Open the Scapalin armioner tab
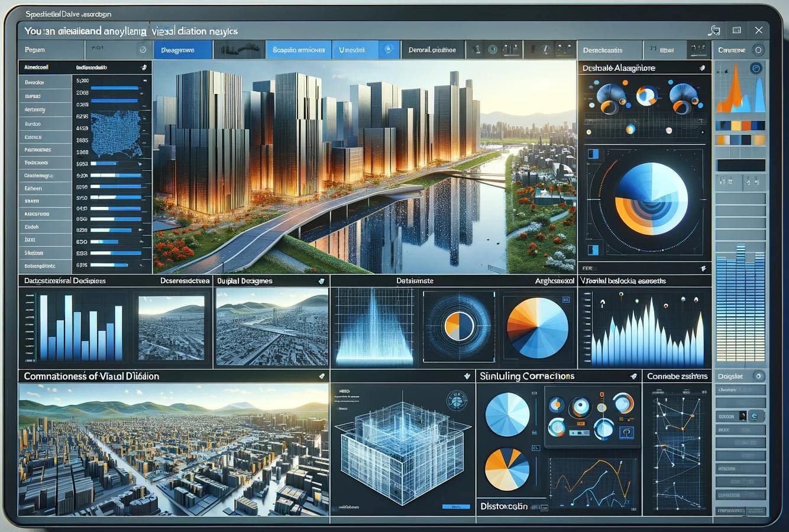Image resolution: width=789 pixels, height=532 pixels. click(299, 50)
